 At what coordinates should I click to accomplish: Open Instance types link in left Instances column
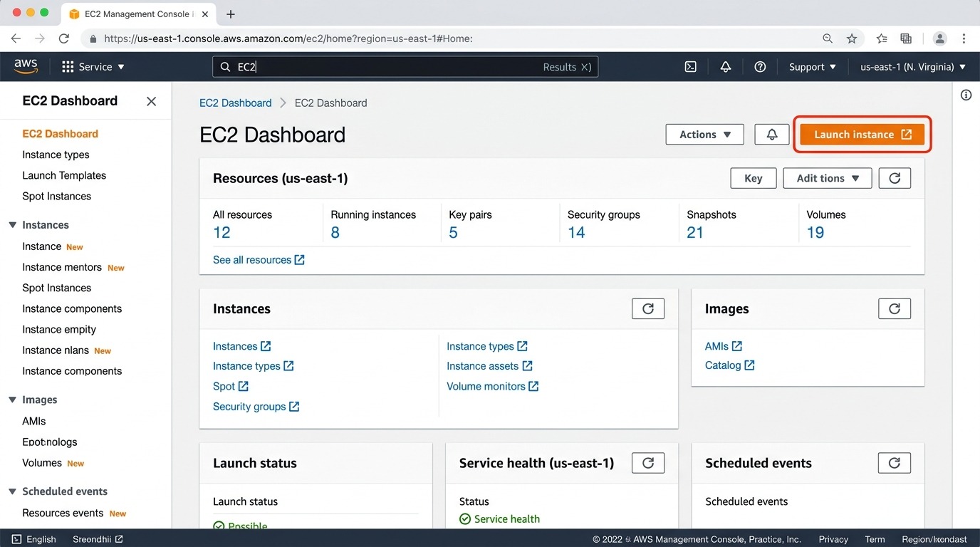253,366
